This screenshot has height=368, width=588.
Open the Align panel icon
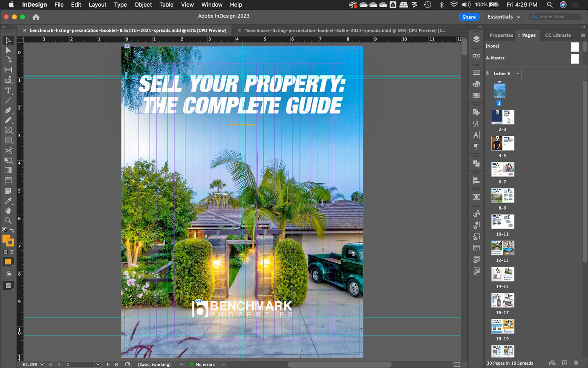pos(476,180)
